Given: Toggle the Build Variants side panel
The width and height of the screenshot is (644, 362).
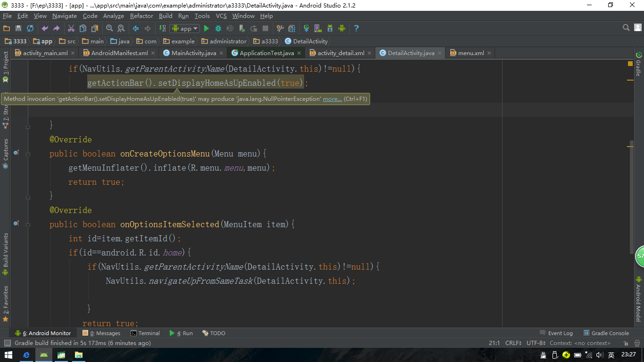Looking at the screenshot, I should (x=6, y=254).
